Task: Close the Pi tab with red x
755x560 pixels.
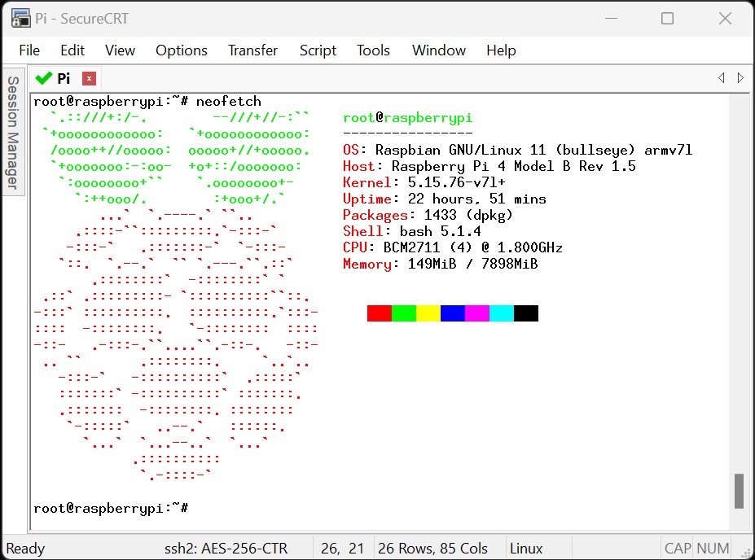Action: point(89,78)
